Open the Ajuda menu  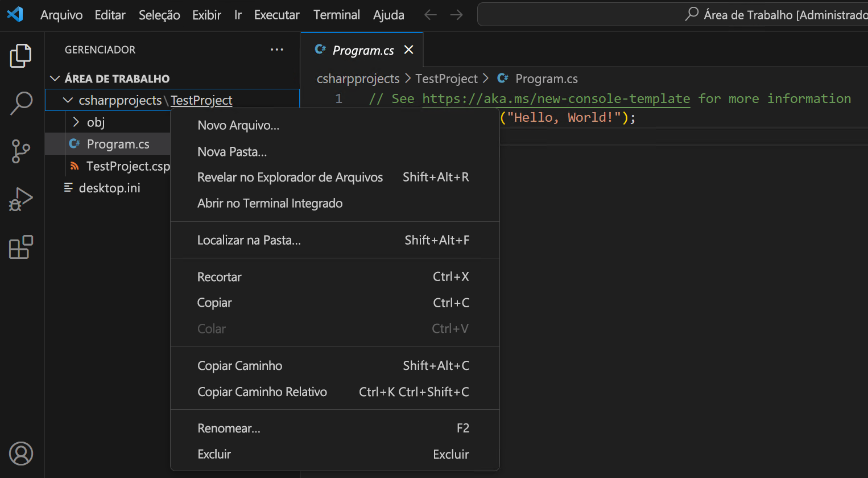388,15
